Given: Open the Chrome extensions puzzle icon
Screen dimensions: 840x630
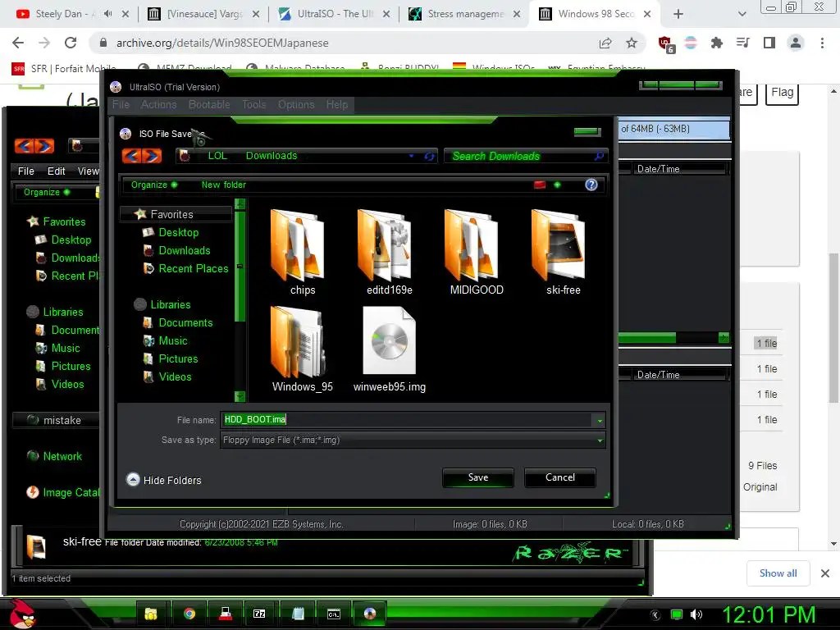Looking at the screenshot, I should (x=717, y=43).
